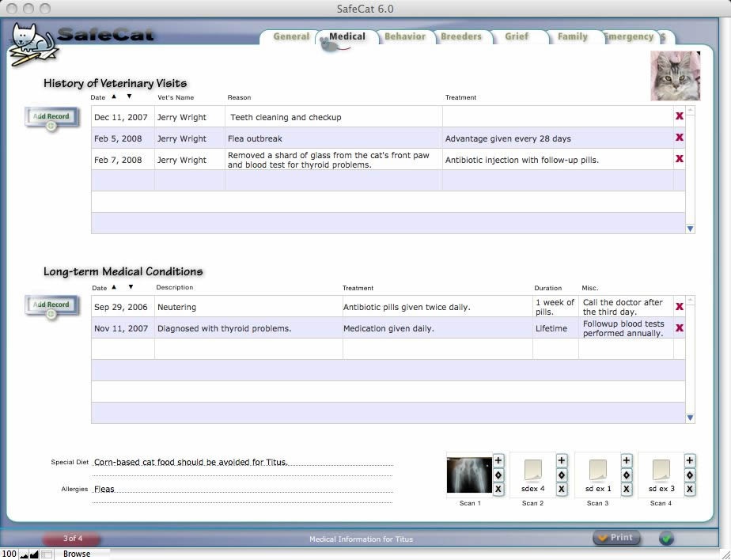Image resolution: width=731 pixels, height=560 pixels.
Task: Open Scan 4 with the diamond button
Action: pyautogui.click(x=690, y=475)
